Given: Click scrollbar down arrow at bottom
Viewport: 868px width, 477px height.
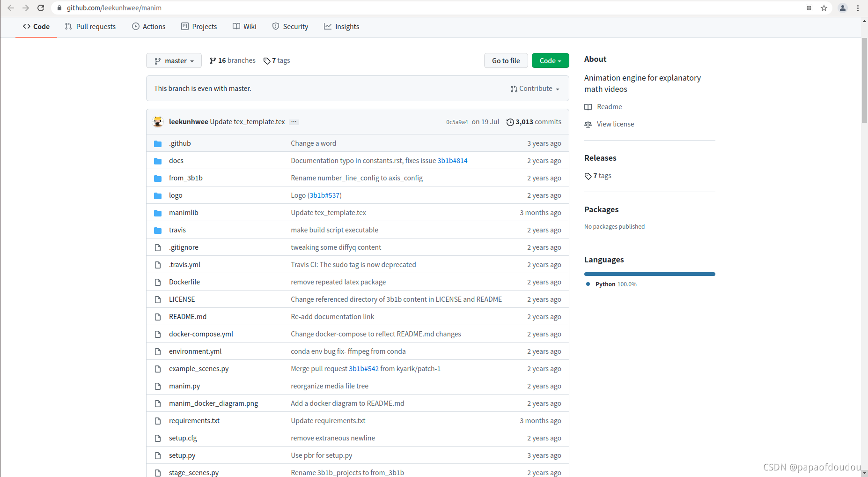Looking at the screenshot, I should click(x=864, y=473).
